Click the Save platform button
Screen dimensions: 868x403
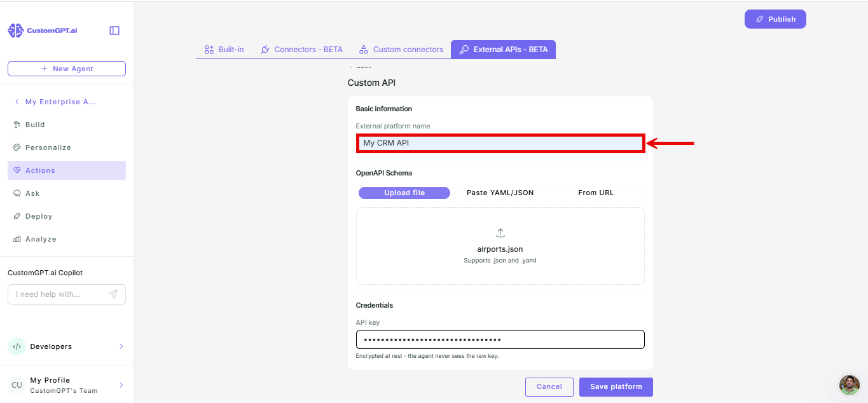pos(616,386)
